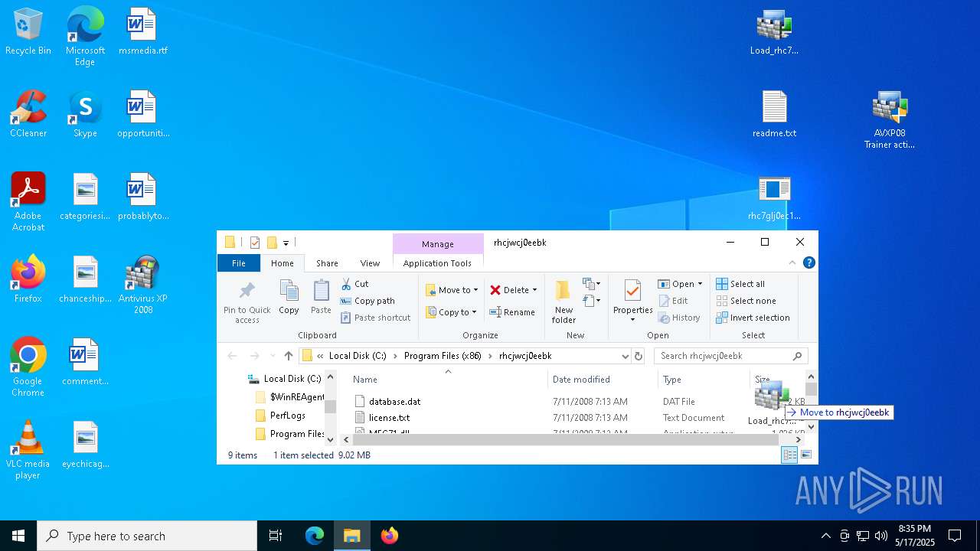The height and width of the screenshot is (551, 980).
Task: Switch to the View ribbon tab
Action: (370, 262)
